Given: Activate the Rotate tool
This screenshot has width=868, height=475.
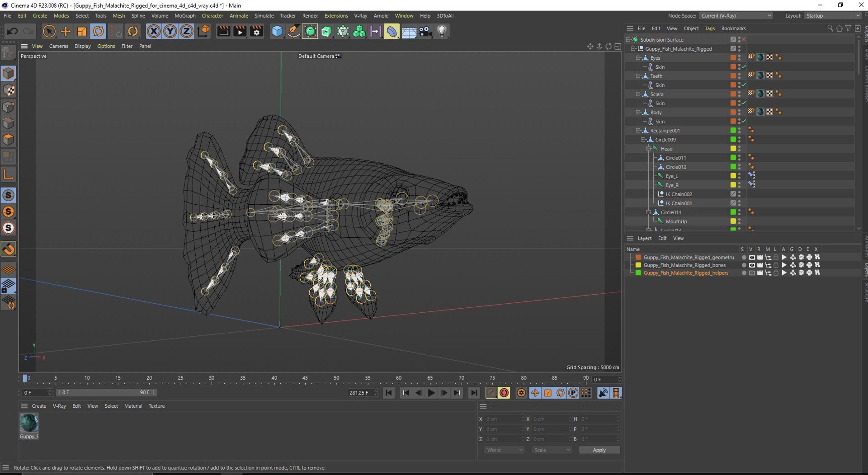Looking at the screenshot, I should click(98, 31).
